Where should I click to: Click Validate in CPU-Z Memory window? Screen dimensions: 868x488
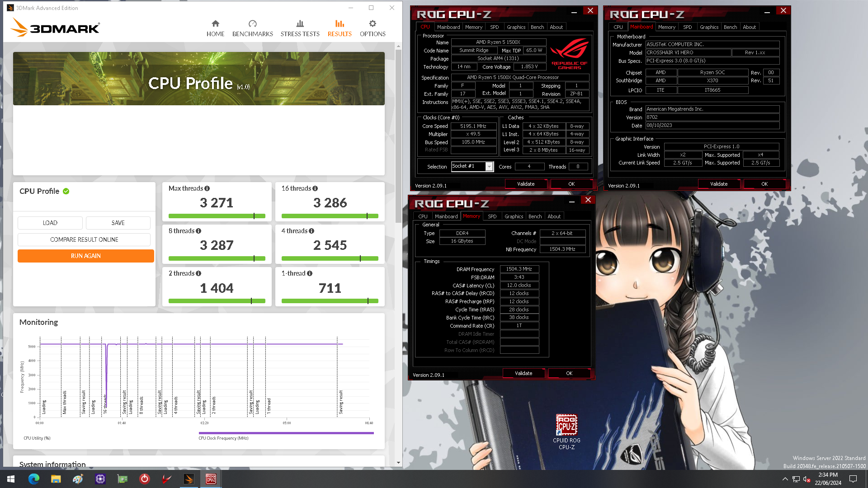(524, 373)
